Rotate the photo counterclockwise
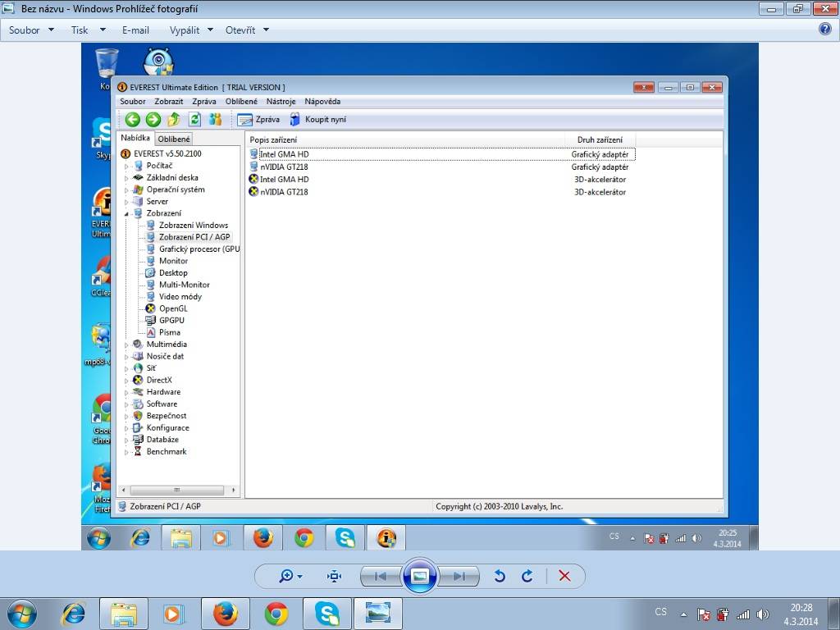 (x=500, y=576)
